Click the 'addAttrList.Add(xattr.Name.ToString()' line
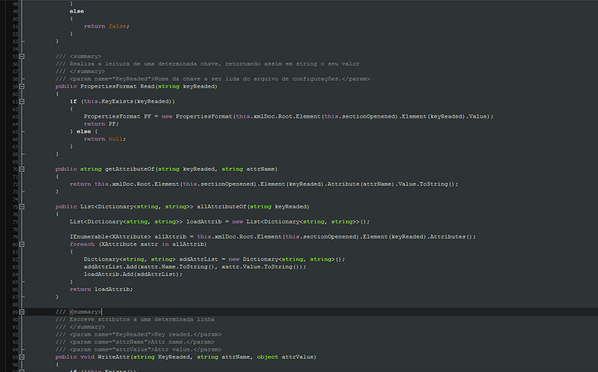This screenshot has height=372, width=598. (x=195, y=267)
